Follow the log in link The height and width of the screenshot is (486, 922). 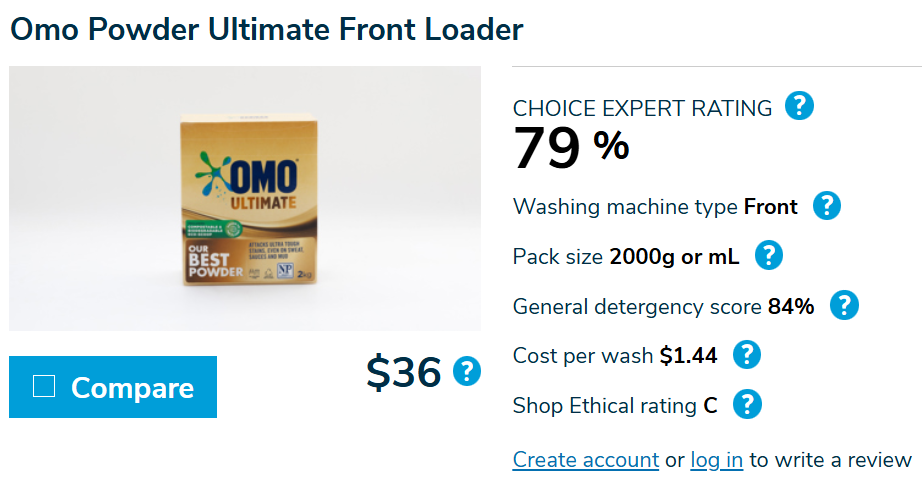[716, 459]
